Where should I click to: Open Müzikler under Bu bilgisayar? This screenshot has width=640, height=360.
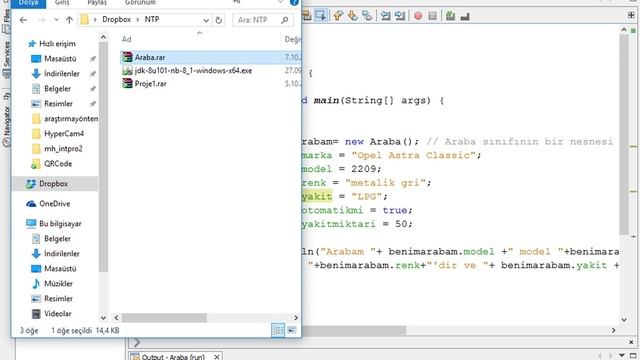[x=58, y=284]
